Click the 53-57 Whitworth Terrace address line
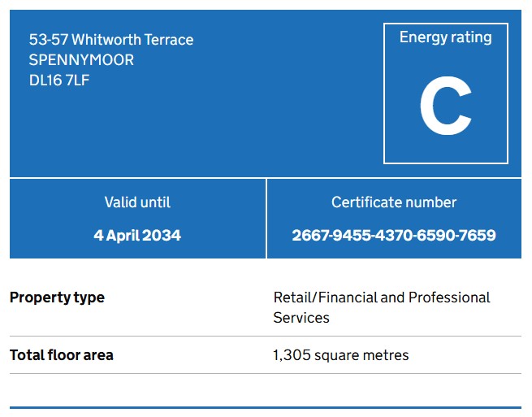Image resolution: width=532 pixels, height=417 pixels. coord(111,40)
